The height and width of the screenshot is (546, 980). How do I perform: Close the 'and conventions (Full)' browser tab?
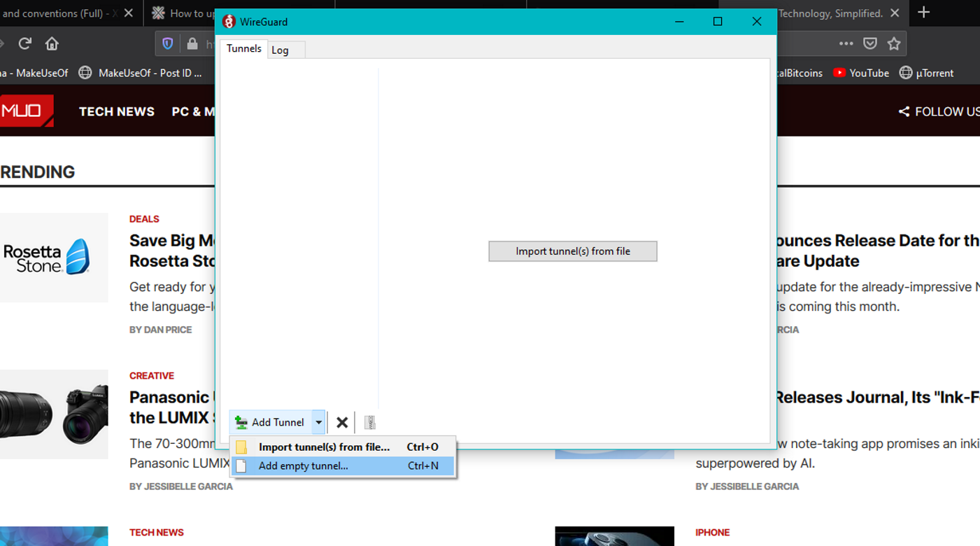pyautogui.click(x=128, y=13)
